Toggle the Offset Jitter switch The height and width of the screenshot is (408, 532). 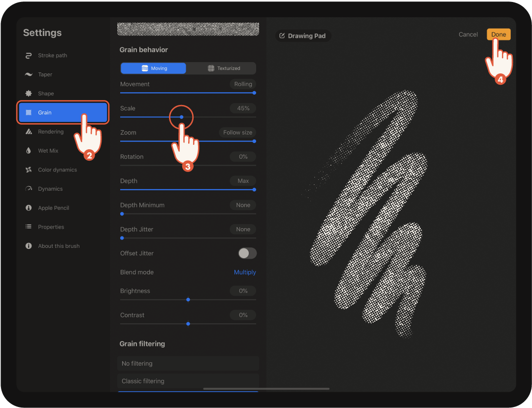(247, 253)
